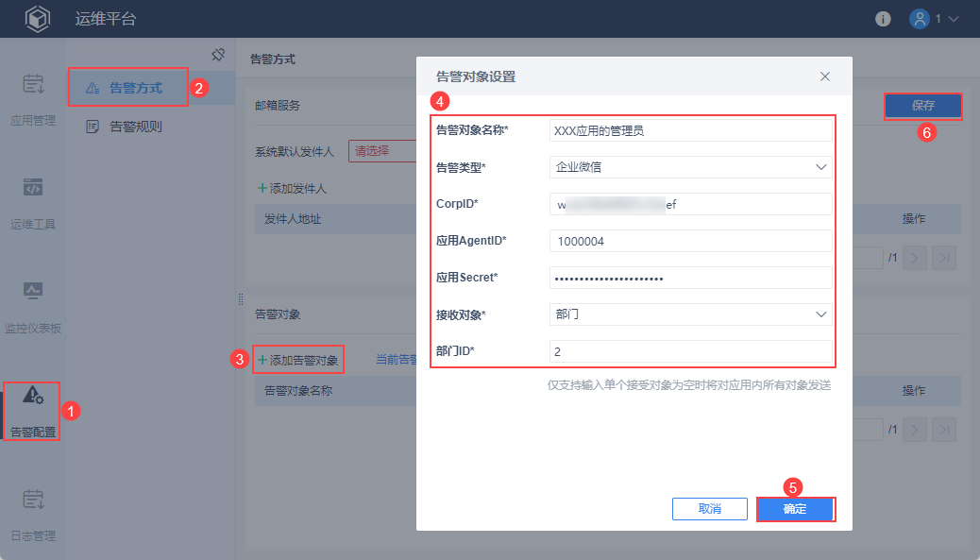The image size is (980, 560).
Task: Click the 部门ID input field
Action: click(x=690, y=351)
